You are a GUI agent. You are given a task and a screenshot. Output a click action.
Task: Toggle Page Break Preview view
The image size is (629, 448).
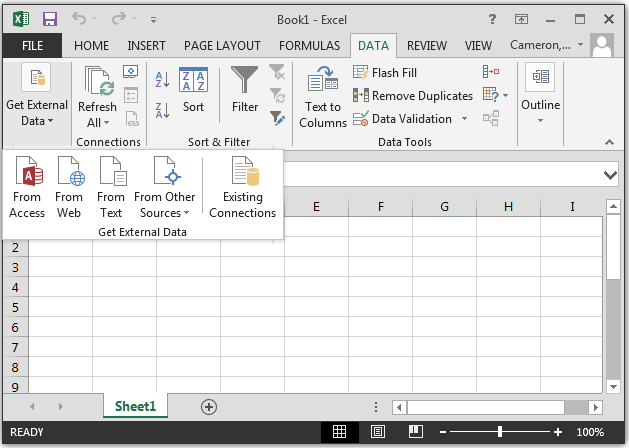[415, 432]
